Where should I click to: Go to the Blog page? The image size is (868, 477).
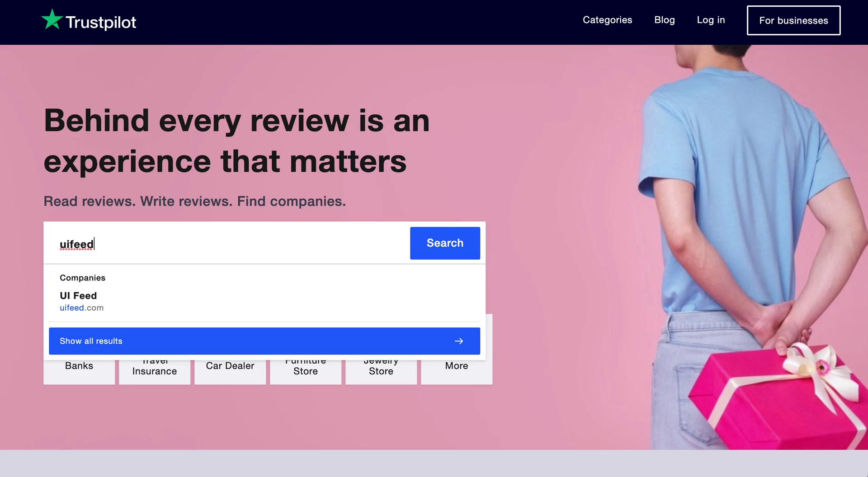664,20
